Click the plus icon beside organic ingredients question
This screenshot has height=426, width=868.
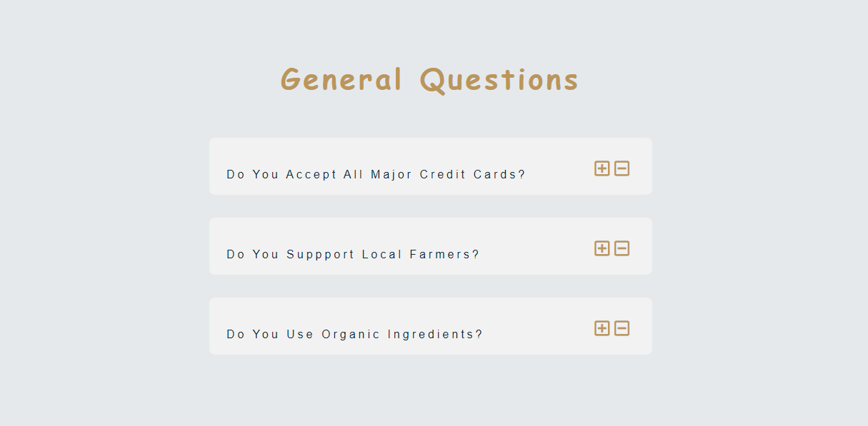point(602,328)
